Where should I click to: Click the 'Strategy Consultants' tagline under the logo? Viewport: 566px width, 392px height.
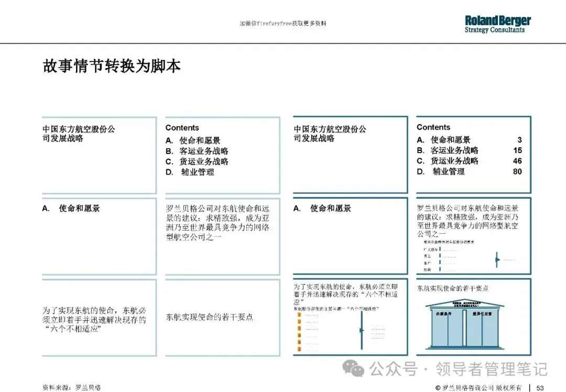click(x=495, y=30)
